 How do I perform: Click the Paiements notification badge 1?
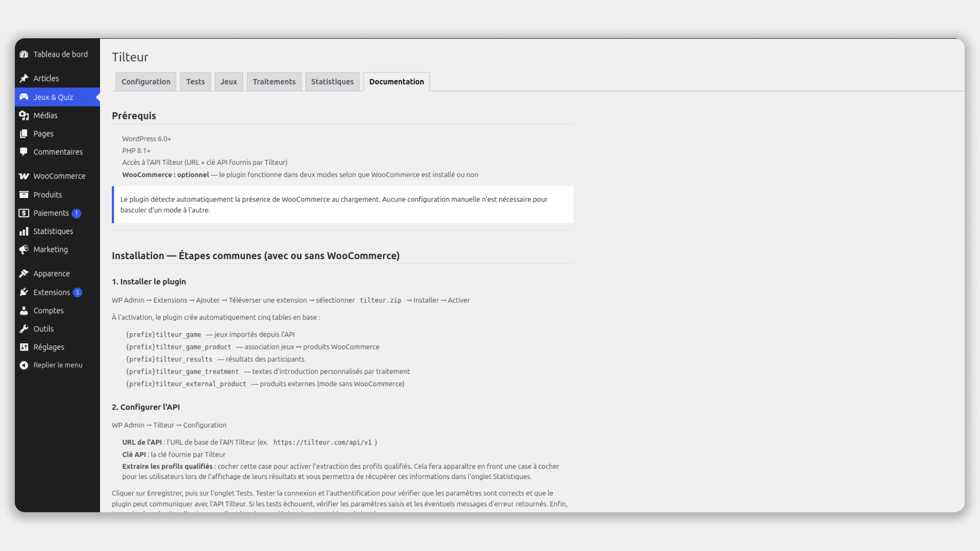point(77,213)
